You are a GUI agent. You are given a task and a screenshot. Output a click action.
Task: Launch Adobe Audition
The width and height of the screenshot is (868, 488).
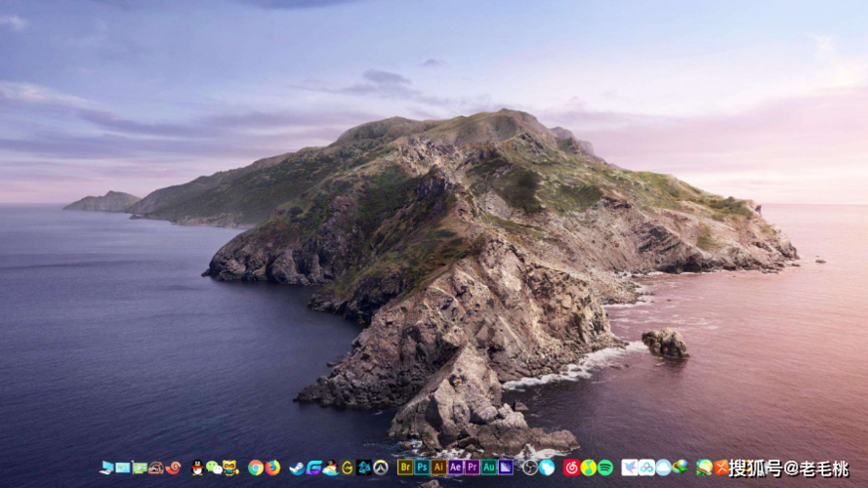(x=489, y=468)
